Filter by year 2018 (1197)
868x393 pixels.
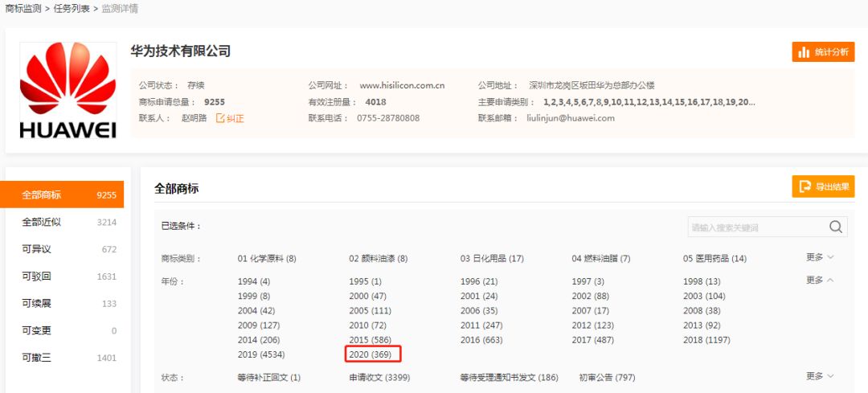click(x=706, y=340)
